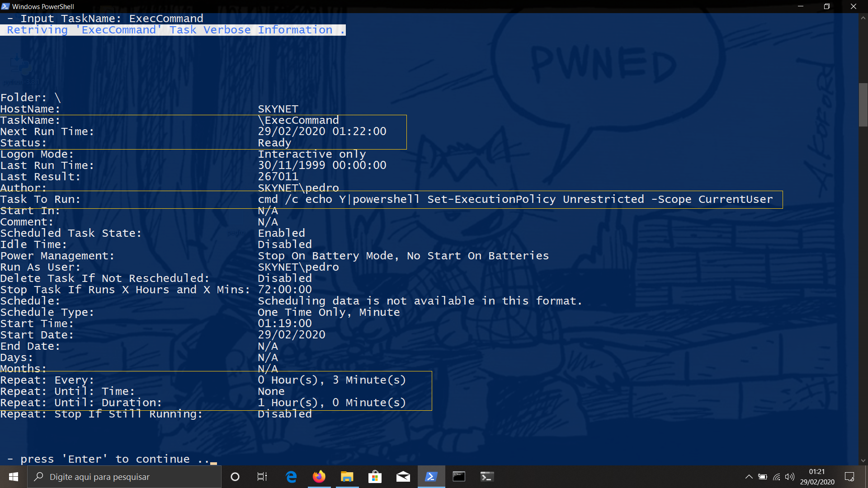Open the PowerShell title bar system menu
The width and height of the screenshot is (868, 488).
pos(5,6)
